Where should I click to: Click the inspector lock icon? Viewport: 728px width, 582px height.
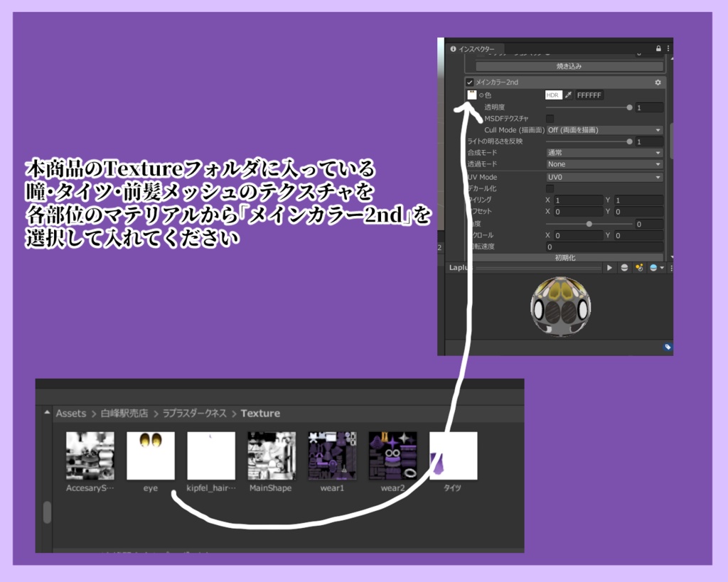tap(658, 48)
